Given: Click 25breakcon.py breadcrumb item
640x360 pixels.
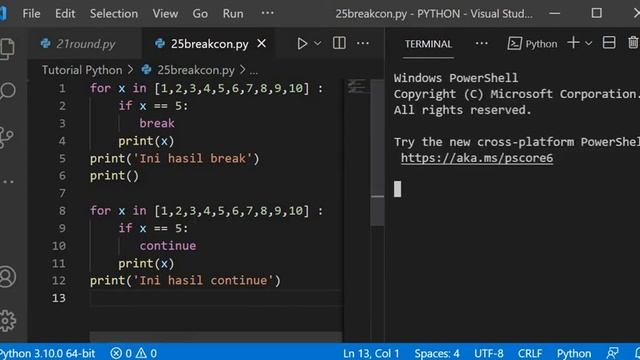Looking at the screenshot, I should 188,70.
